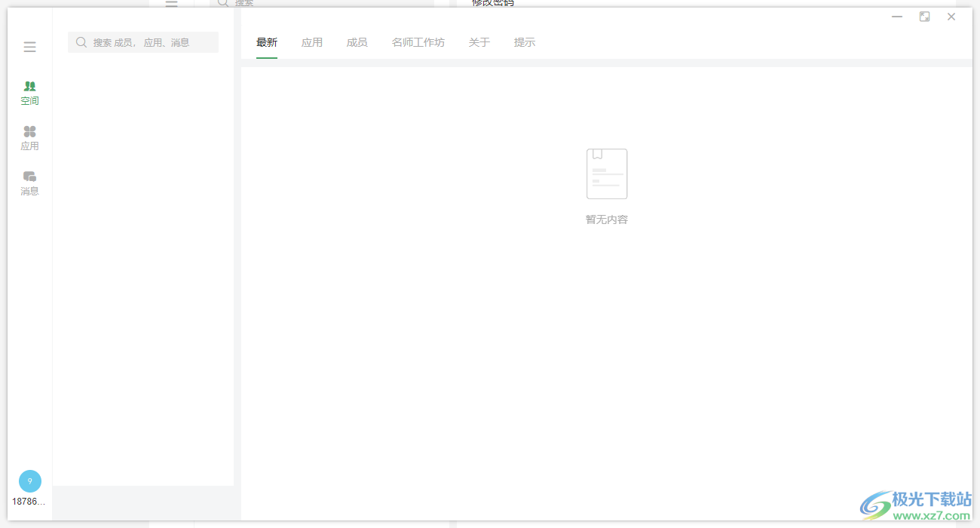View the 关于 tab
Image resolution: width=980 pixels, height=528 pixels.
(479, 41)
